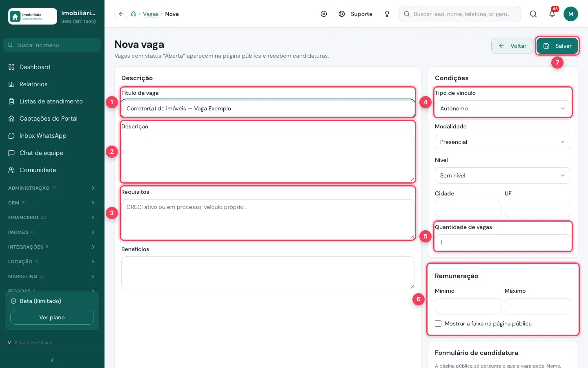This screenshot has height=368, width=588.
Task: Expand the LOCAÇÃO section
Action: click(52, 262)
